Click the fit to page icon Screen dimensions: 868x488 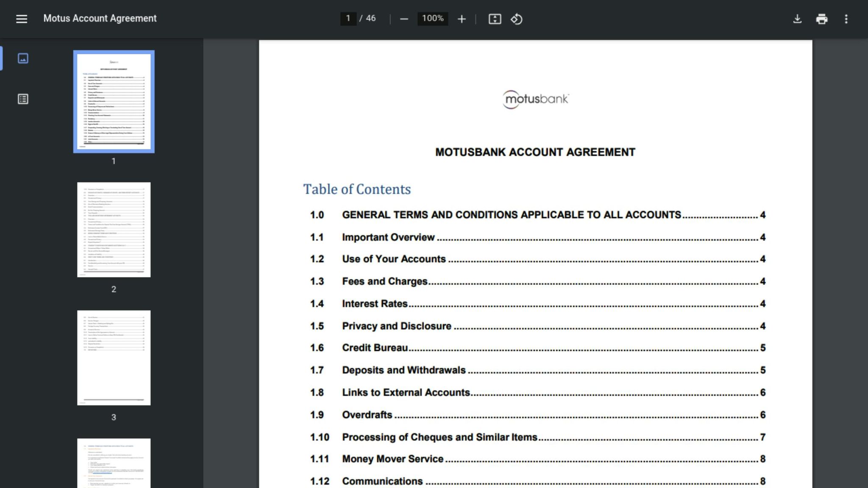tap(495, 19)
